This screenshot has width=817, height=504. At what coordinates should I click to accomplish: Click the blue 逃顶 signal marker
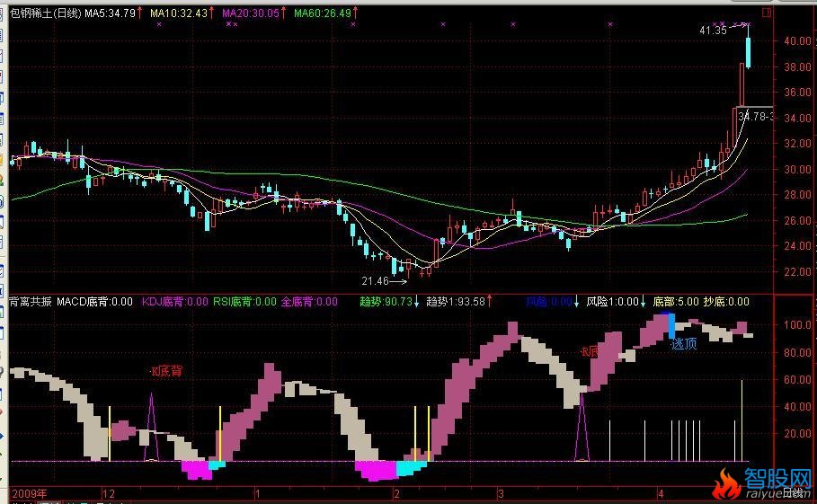click(683, 343)
